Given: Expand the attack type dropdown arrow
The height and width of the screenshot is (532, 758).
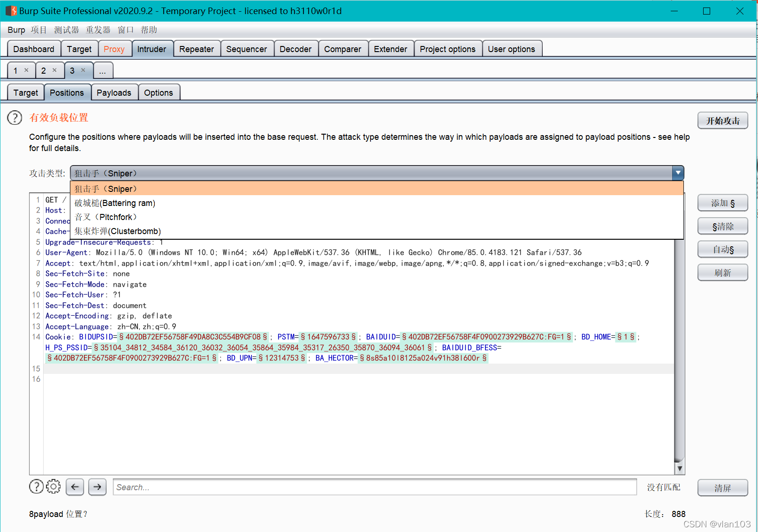Looking at the screenshot, I should pyautogui.click(x=678, y=173).
